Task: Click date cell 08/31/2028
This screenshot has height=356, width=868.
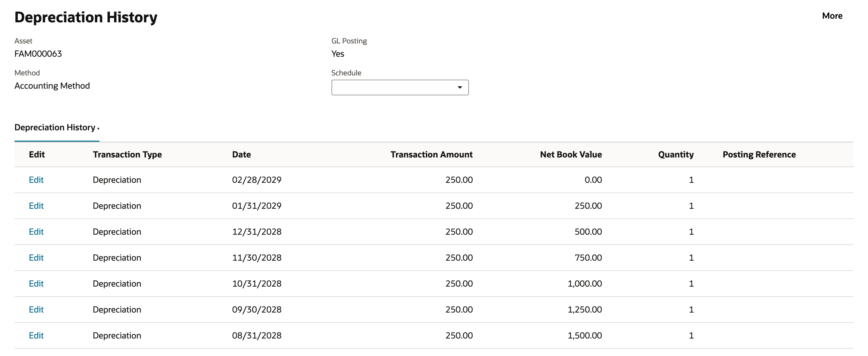Action: 257,336
